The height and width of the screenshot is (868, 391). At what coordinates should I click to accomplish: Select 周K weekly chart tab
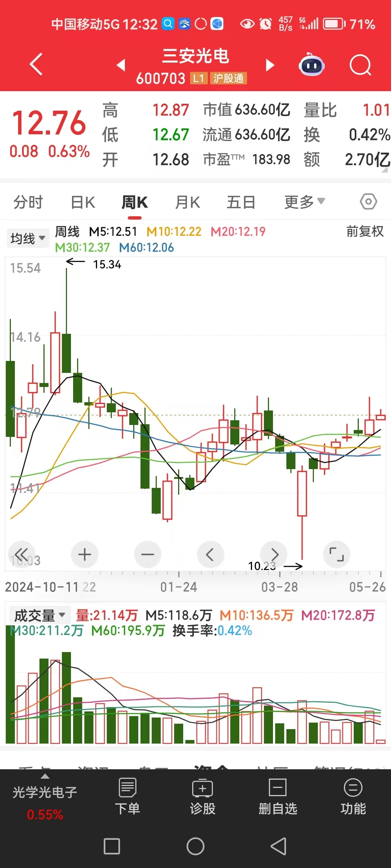tap(135, 202)
